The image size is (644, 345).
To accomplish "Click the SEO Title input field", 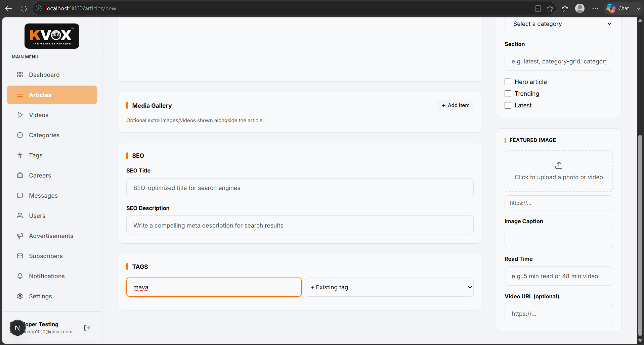I will [x=300, y=188].
